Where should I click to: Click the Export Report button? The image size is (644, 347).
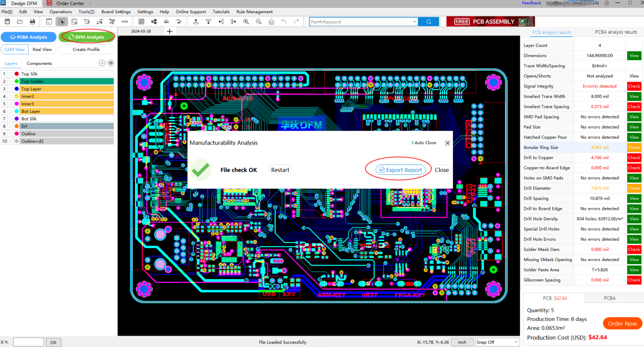(x=400, y=170)
